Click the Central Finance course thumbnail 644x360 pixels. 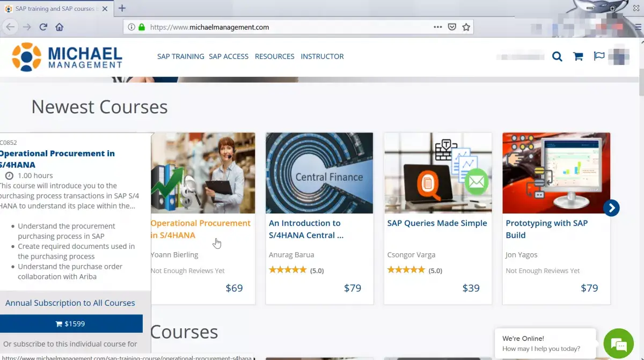click(x=319, y=173)
